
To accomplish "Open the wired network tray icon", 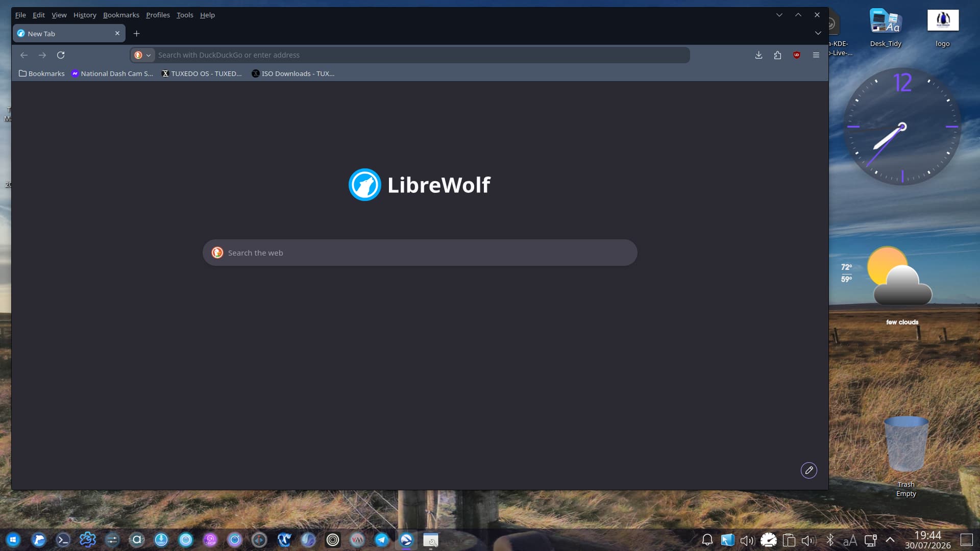I will tap(870, 540).
